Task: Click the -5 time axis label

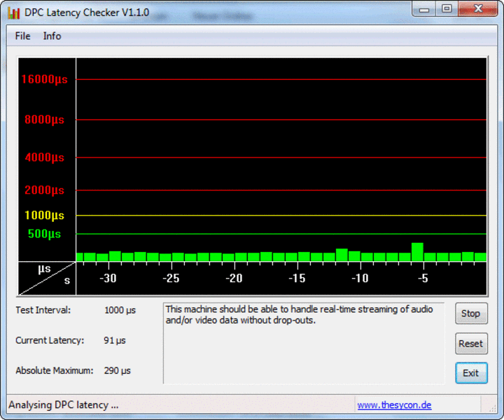Action: click(x=423, y=279)
